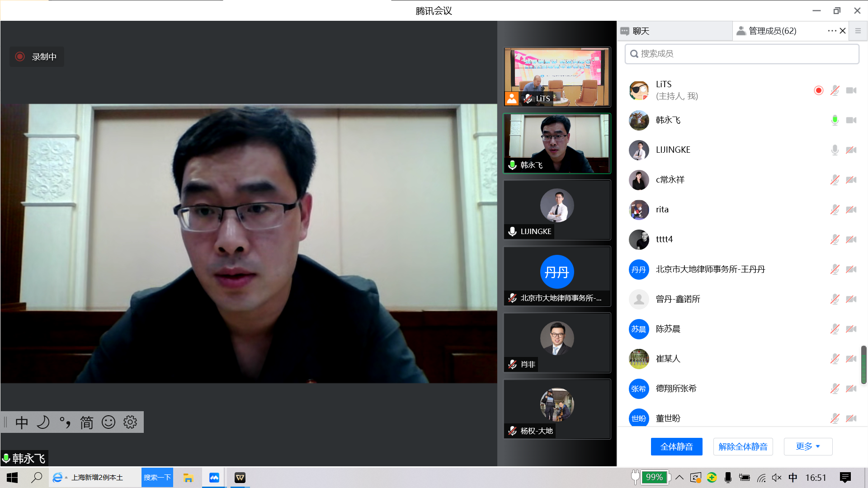
Task: Switch to the 聊天 chat tab
Action: pos(641,31)
